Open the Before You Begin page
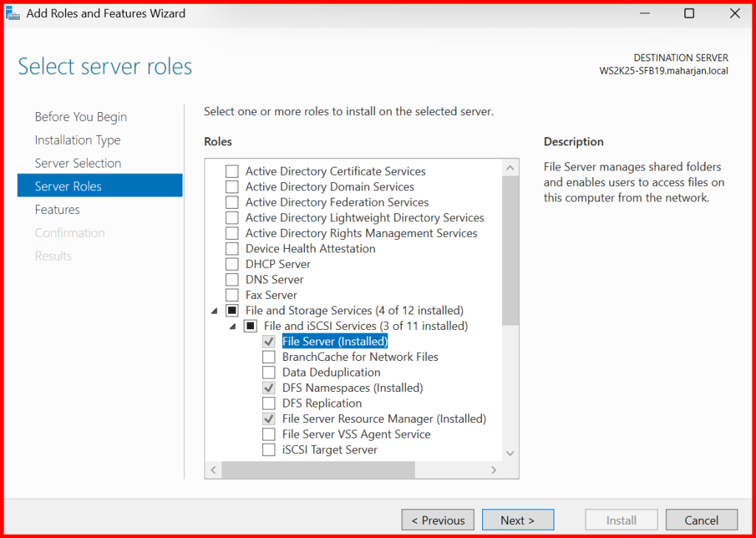 [x=80, y=117]
